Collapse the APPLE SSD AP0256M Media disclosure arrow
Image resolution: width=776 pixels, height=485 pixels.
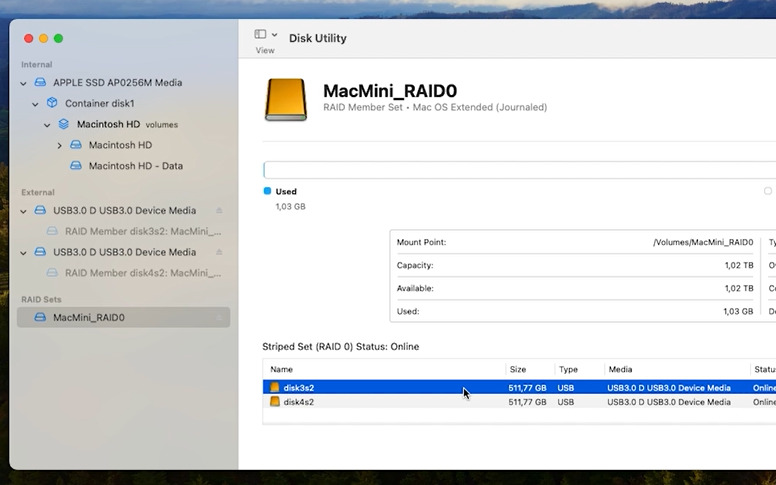tap(23, 83)
